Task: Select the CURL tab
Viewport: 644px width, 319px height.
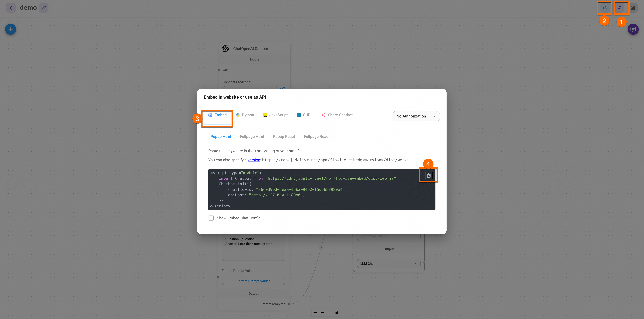Action: click(304, 115)
